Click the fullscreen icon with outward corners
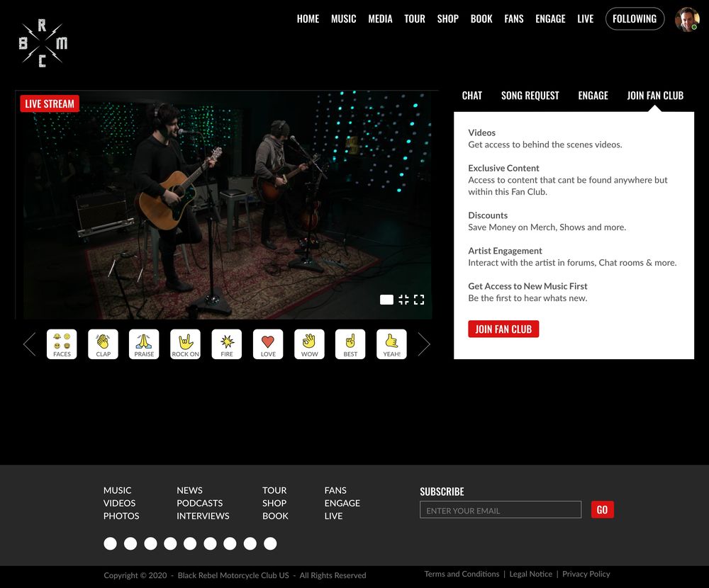709x588 pixels. (419, 300)
